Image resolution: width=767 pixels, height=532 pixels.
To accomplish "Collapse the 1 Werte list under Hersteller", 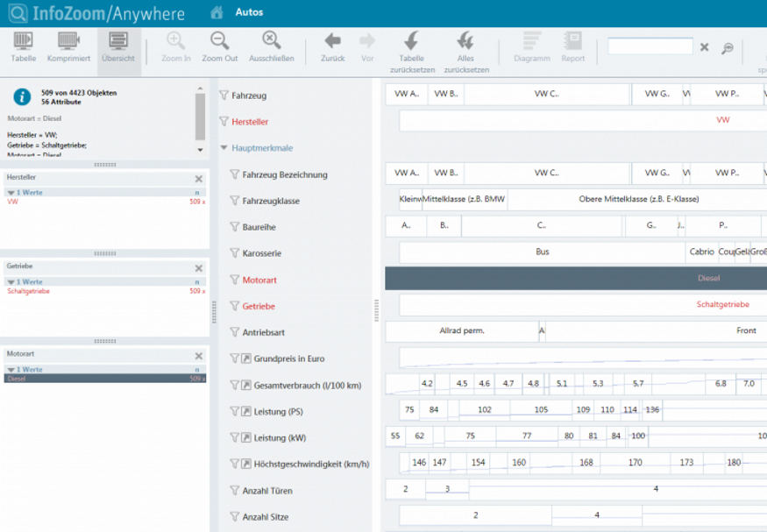I will click(x=11, y=192).
